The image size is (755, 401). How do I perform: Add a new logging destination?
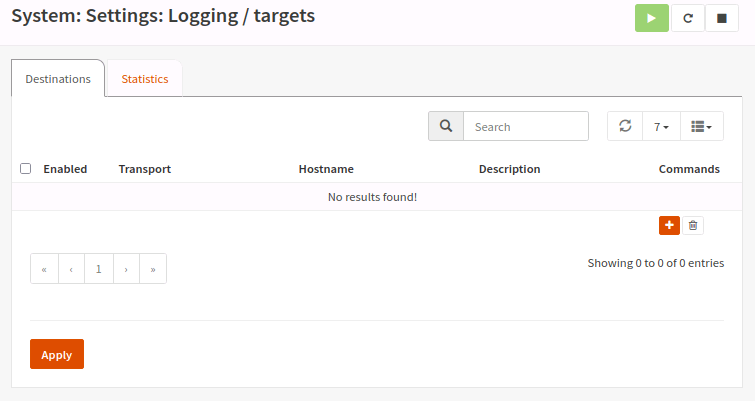669,225
